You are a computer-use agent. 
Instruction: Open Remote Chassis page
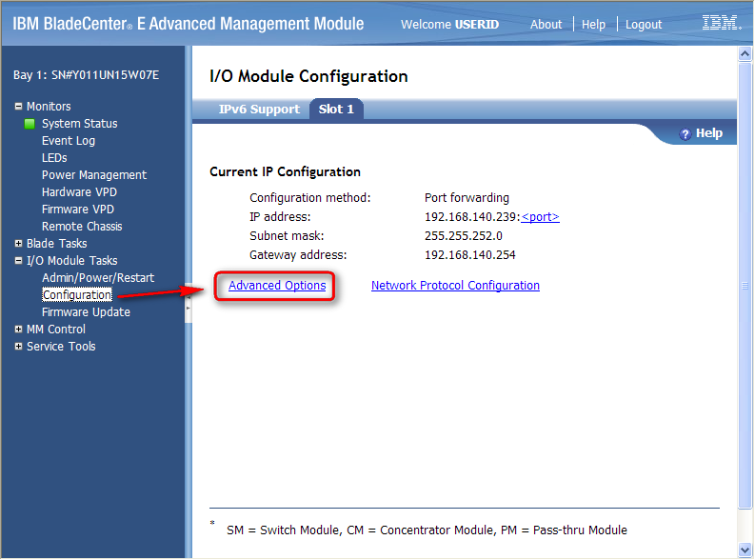click(82, 227)
